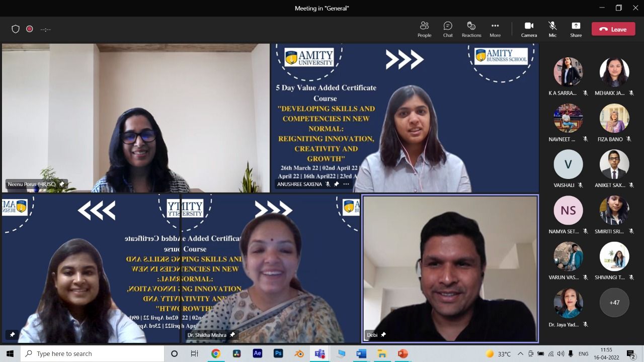
Task: Select K A Sarra participant avatar
Action: tap(568, 72)
